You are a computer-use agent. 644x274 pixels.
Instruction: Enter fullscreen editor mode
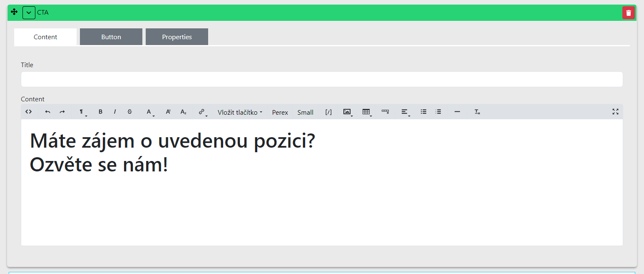(x=615, y=112)
